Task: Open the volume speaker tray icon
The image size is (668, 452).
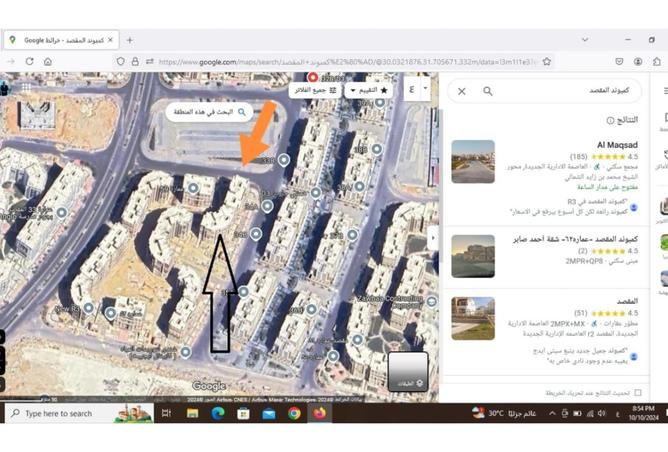Action: click(x=602, y=413)
